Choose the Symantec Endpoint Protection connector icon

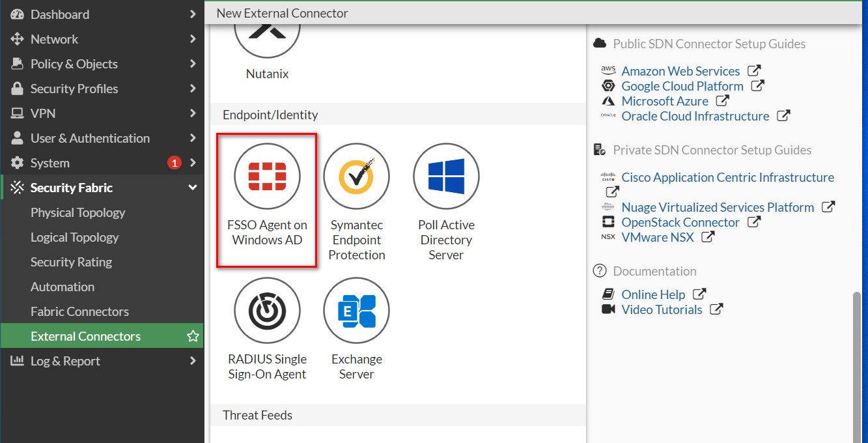356,177
